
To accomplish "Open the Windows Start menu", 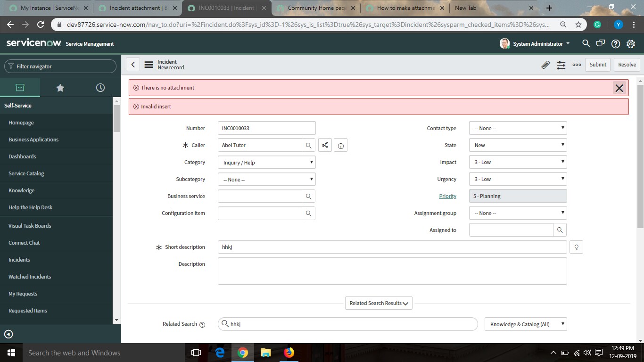I will coord(11,353).
